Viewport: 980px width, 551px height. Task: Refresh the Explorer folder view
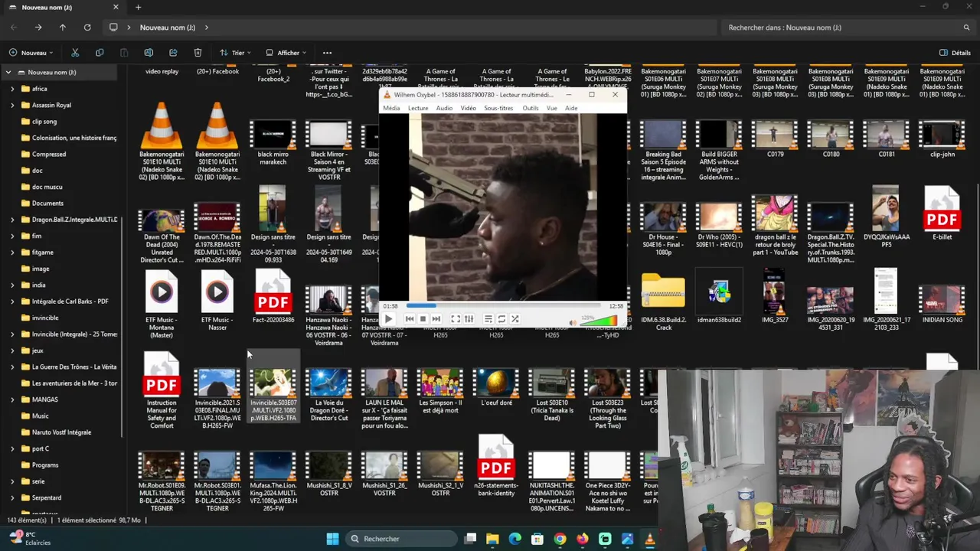tap(87, 28)
